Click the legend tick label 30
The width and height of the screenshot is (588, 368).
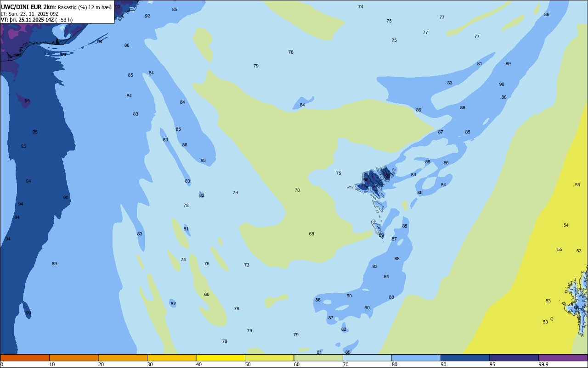(150, 364)
